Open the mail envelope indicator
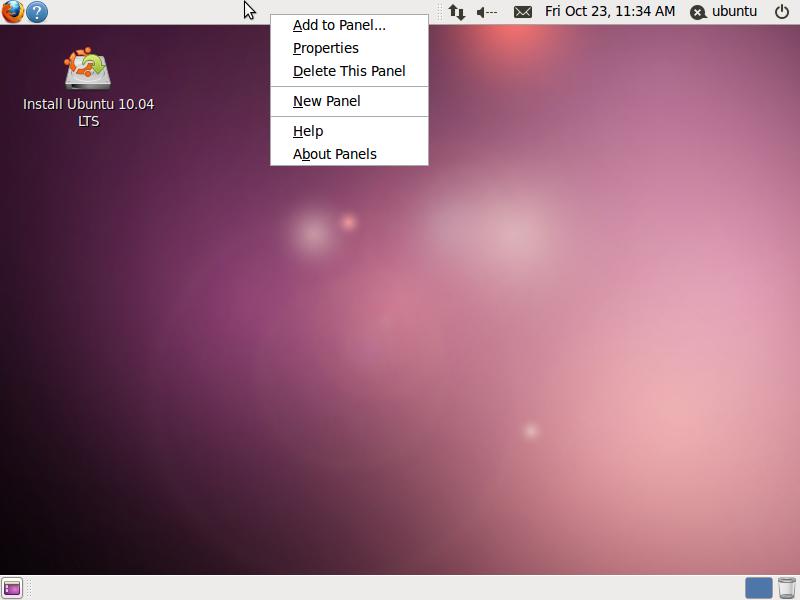 click(x=523, y=12)
